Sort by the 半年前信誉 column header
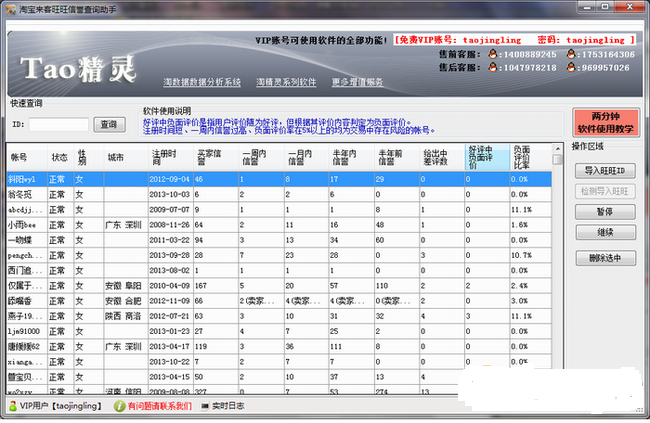 point(397,157)
